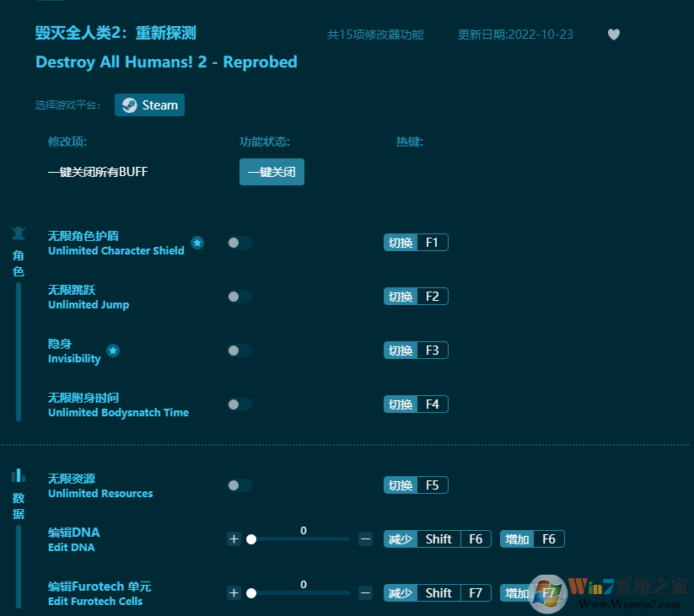This screenshot has height=616, width=694.
Task: Click 切换 hotkey button for F4
Action: (x=401, y=404)
